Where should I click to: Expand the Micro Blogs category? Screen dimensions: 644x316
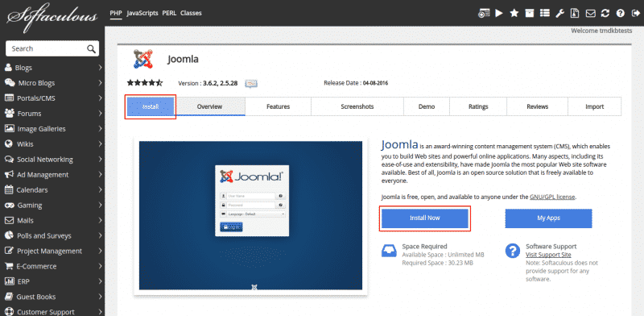point(52,83)
